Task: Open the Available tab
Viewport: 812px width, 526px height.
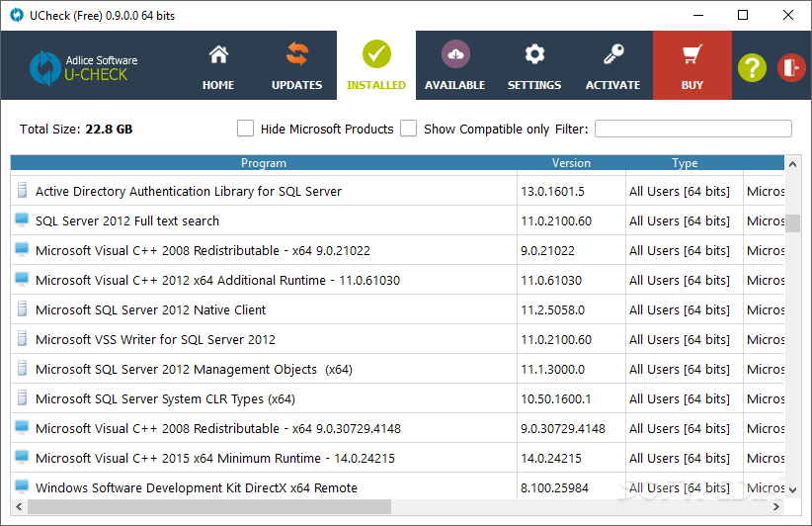Action: [x=455, y=65]
